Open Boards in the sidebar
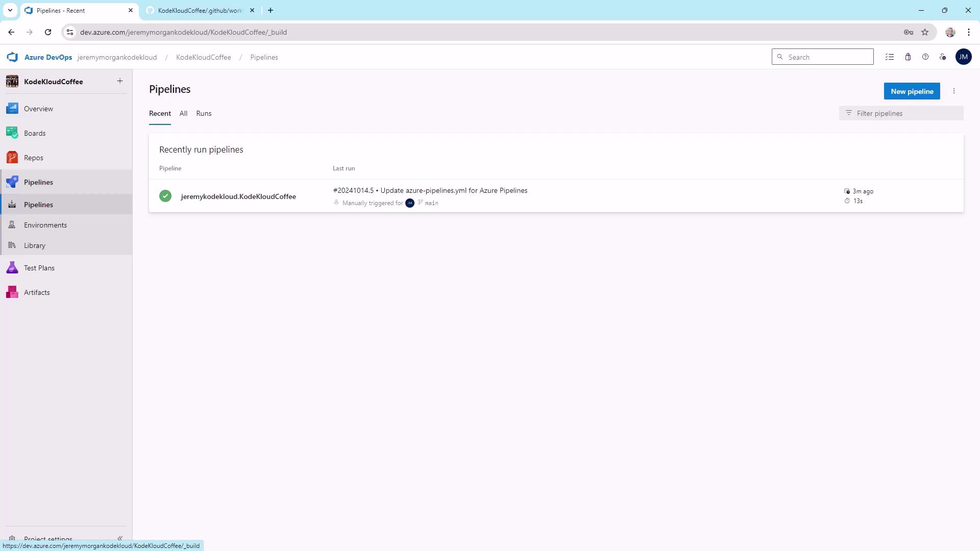This screenshot has height=551, width=980. pyautogui.click(x=35, y=133)
